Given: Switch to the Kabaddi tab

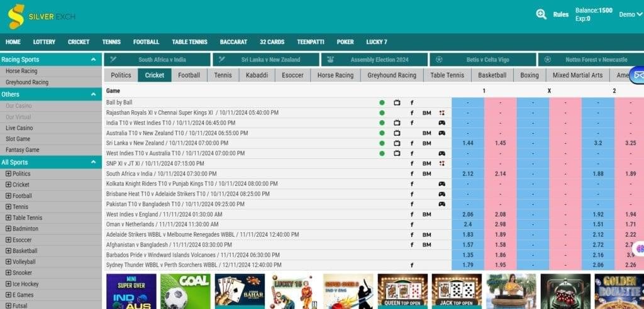Looking at the screenshot, I should point(257,75).
